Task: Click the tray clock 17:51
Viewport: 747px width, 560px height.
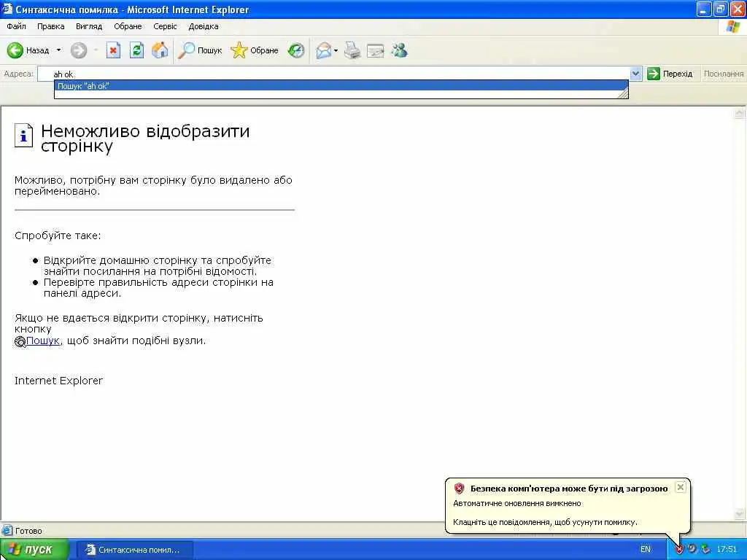Action: (727, 549)
